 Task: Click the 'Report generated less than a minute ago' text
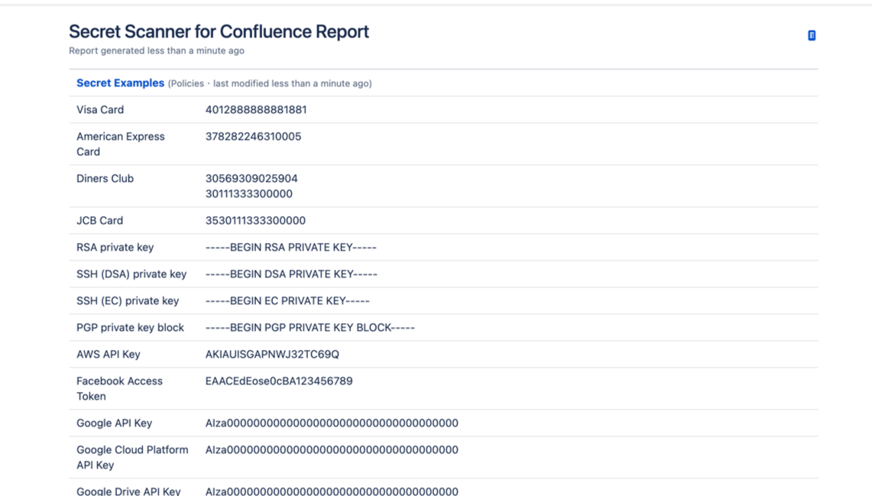point(156,51)
